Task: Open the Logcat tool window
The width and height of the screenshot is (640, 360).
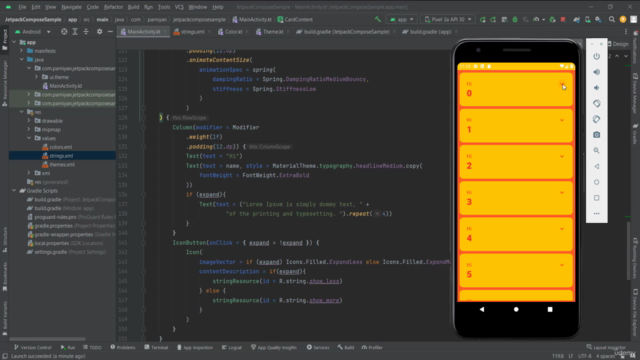Action: coord(232,347)
